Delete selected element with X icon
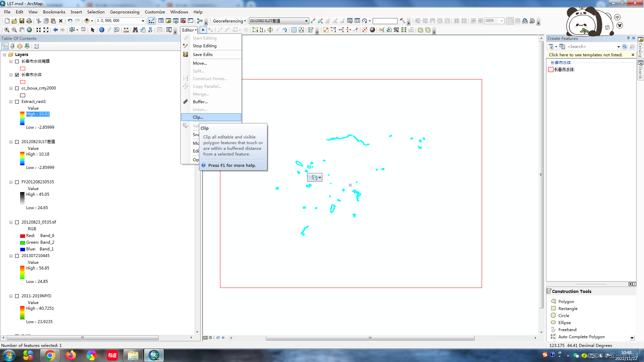 tap(61, 21)
